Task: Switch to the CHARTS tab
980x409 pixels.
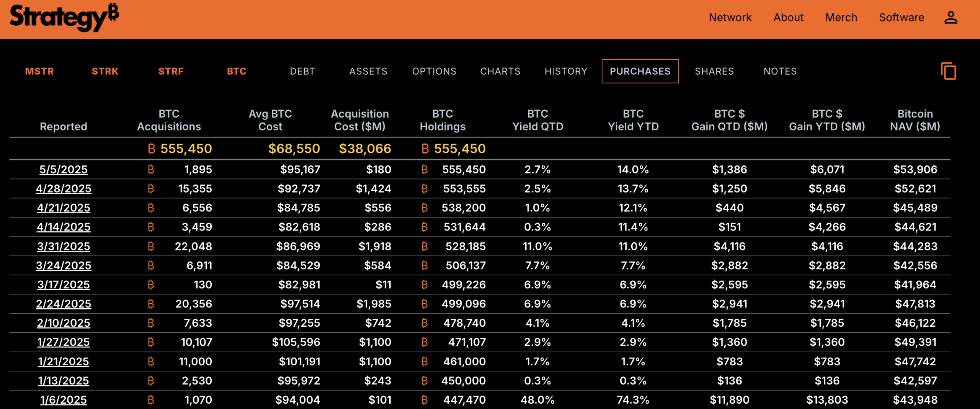Action: click(500, 71)
